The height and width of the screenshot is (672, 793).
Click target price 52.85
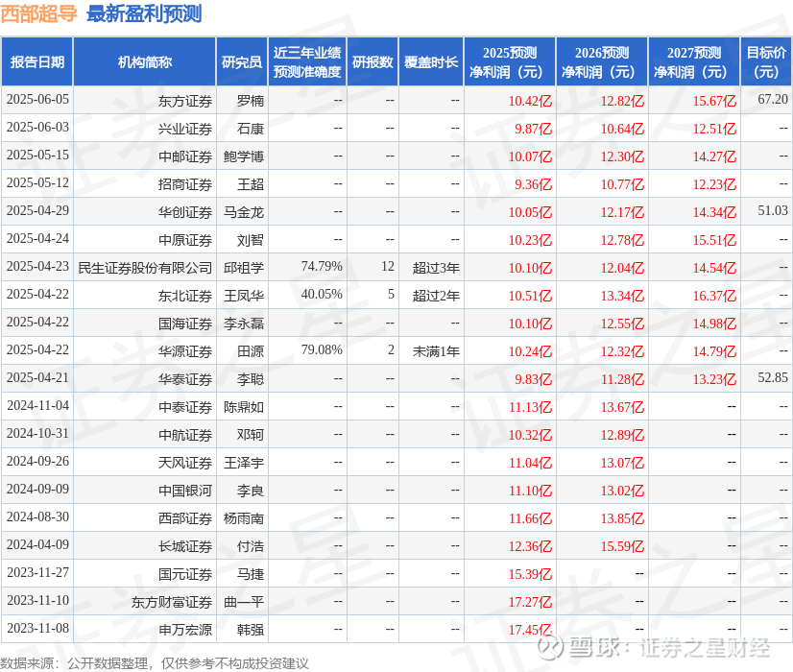[772, 377]
